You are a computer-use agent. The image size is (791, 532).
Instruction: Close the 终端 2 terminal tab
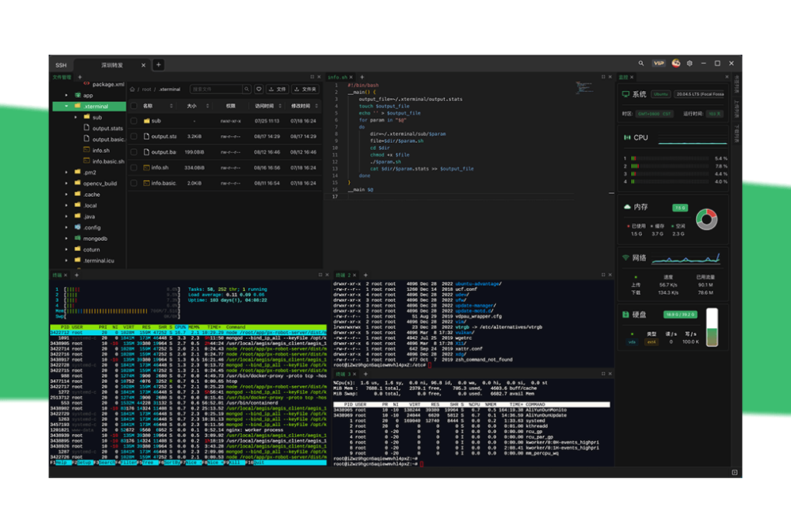click(355, 275)
